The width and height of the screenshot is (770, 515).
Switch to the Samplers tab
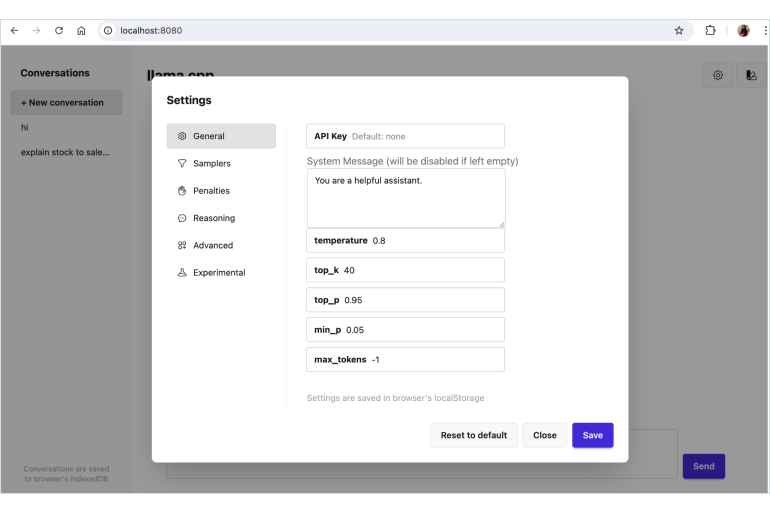click(221, 163)
